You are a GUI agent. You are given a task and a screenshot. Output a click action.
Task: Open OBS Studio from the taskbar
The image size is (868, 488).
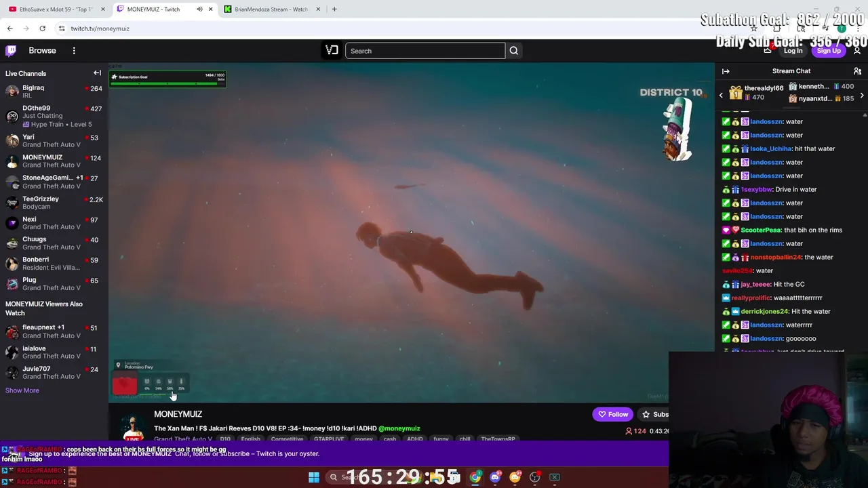point(535,477)
